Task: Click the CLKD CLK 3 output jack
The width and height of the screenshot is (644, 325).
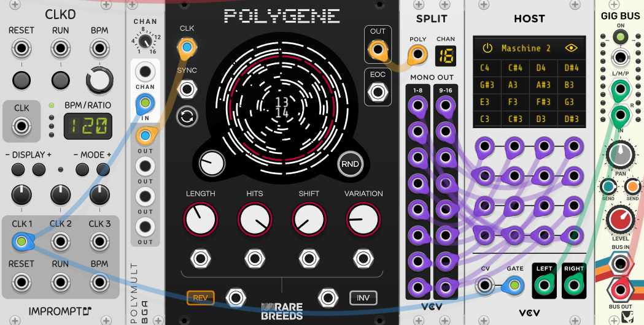Action: (x=99, y=242)
